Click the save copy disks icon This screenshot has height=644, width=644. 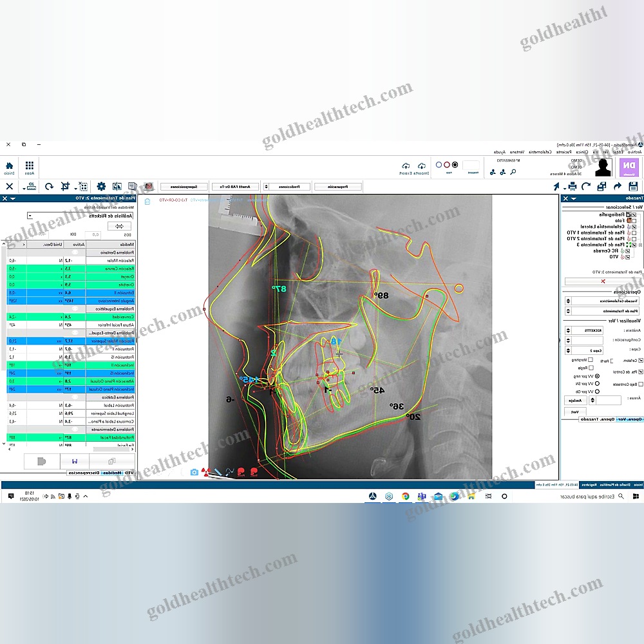click(x=601, y=186)
